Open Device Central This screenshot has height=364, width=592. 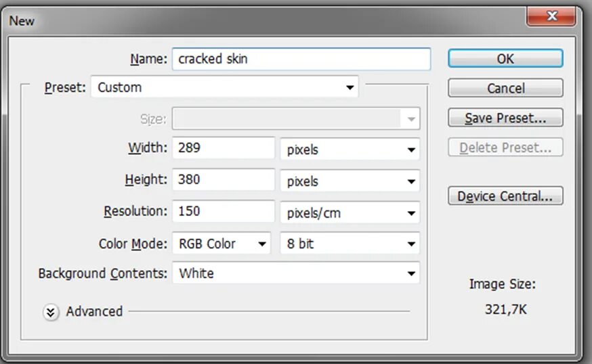point(505,196)
